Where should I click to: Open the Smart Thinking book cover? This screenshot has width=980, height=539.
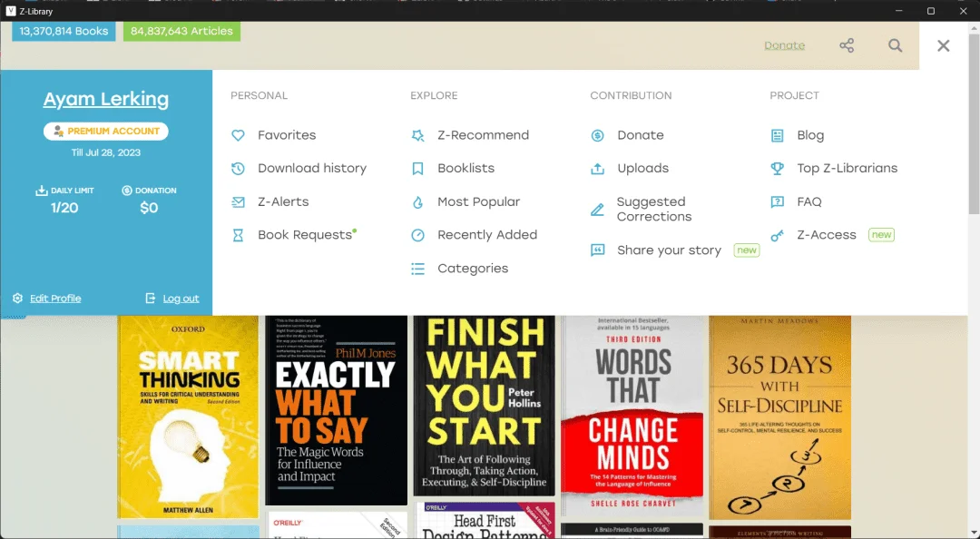point(188,417)
